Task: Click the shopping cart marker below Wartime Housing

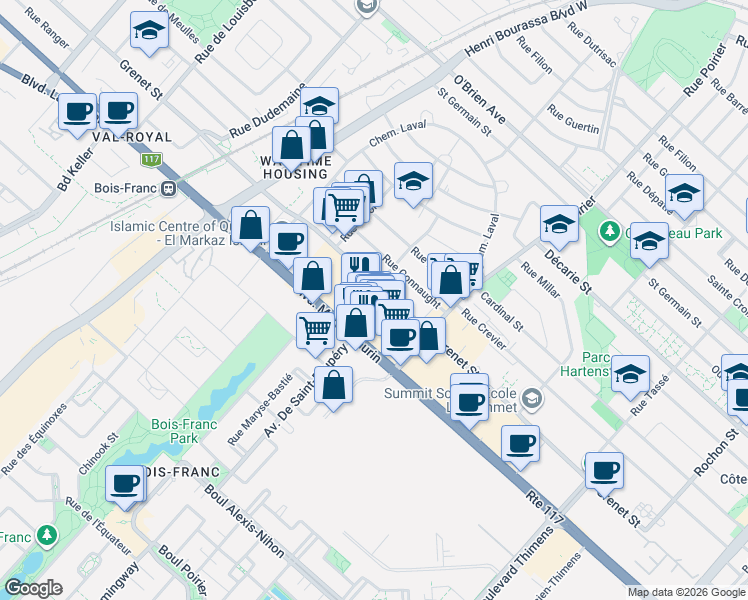Action: 346,208
